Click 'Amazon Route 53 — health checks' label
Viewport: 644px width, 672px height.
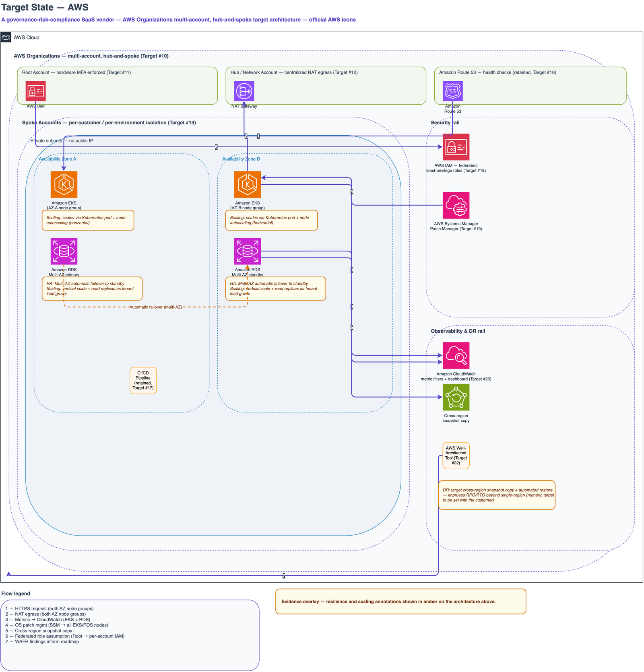[x=497, y=73]
